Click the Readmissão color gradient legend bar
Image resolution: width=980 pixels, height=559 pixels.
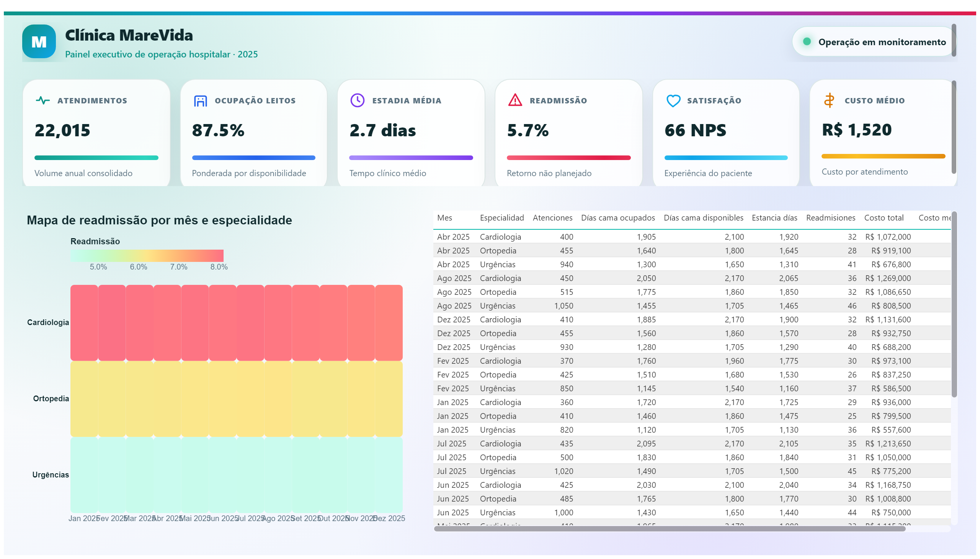(147, 256)
